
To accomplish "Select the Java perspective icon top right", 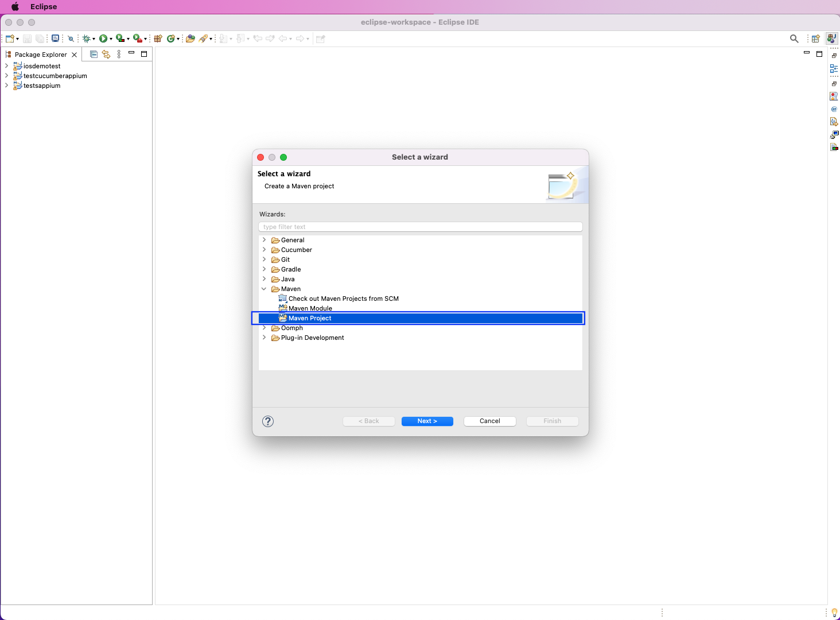I will 831,38.
